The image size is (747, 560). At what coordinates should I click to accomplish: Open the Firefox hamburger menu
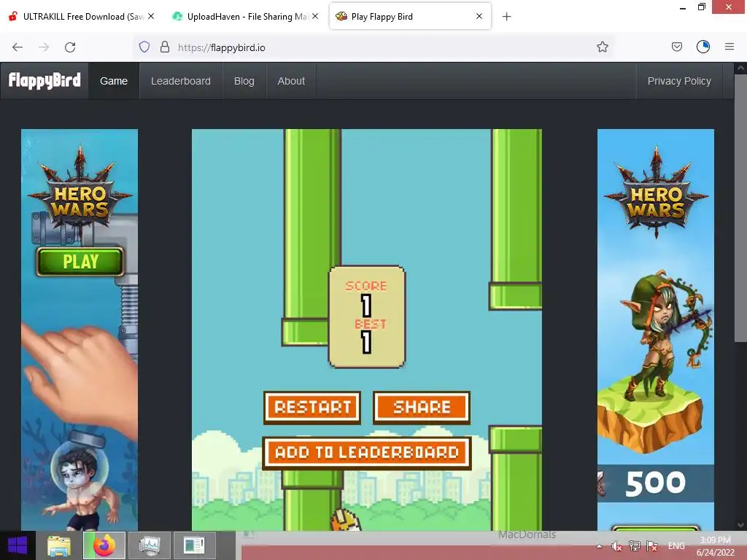click(x=729, y=47)
